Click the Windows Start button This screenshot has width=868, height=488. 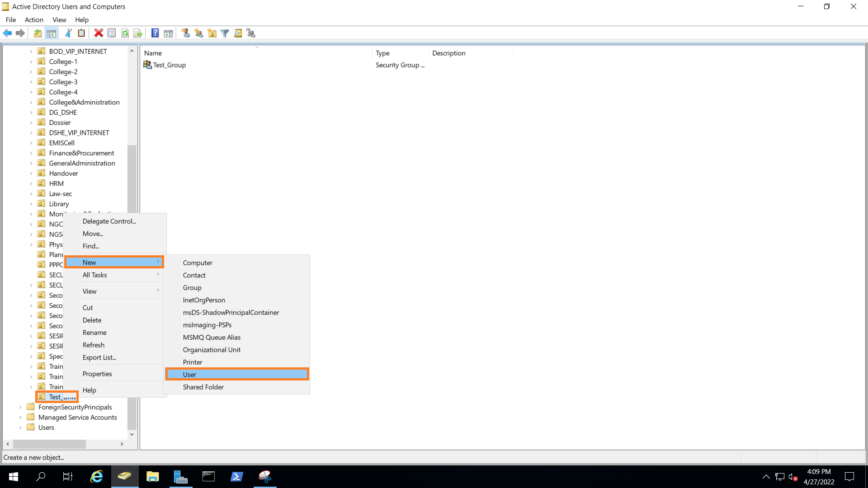pos(14,476)
